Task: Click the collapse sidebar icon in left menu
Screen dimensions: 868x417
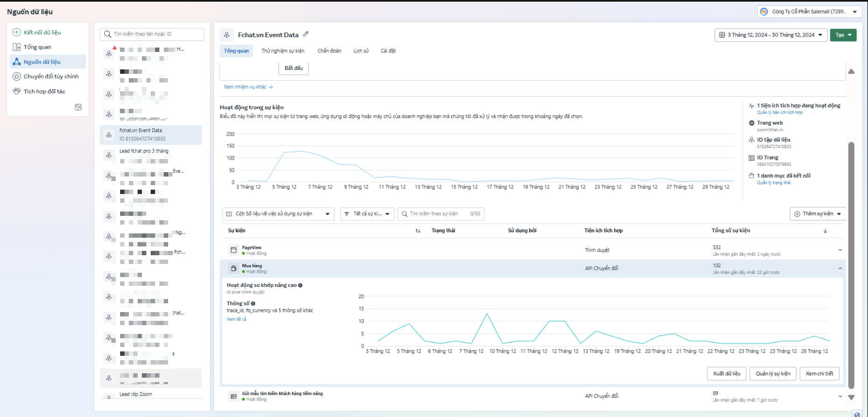Action: point(78,107)
